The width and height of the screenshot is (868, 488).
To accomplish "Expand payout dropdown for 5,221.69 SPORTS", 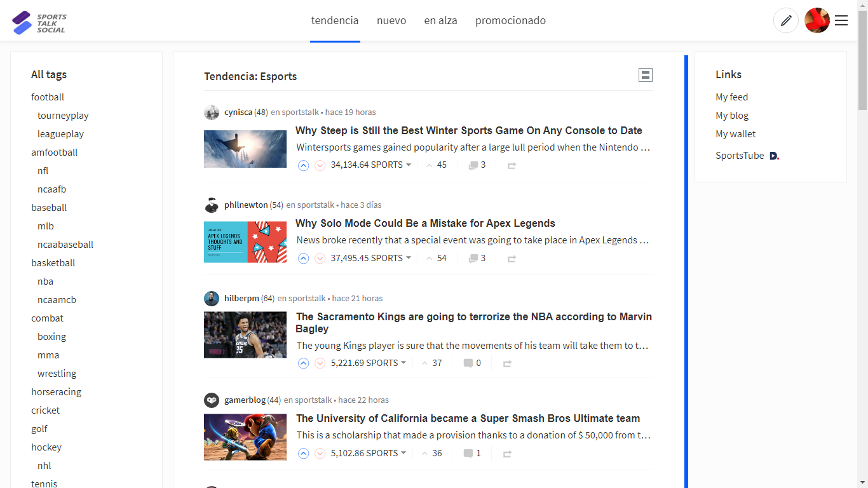I will (x=403, y=363).
